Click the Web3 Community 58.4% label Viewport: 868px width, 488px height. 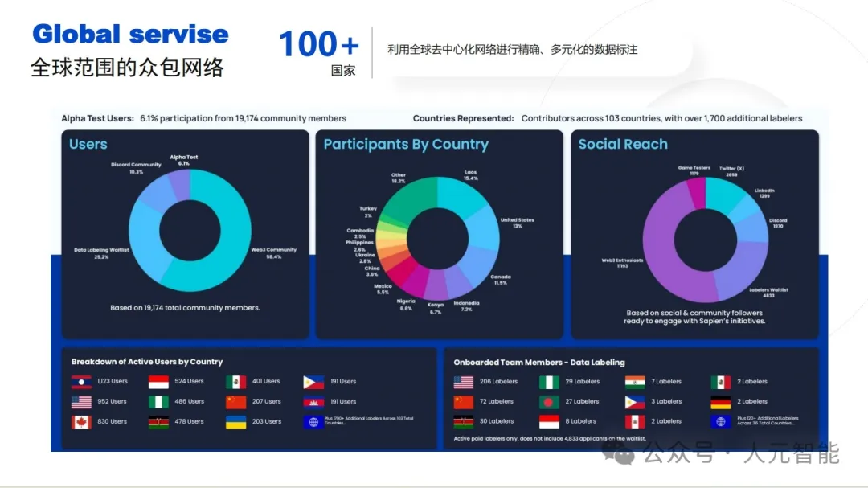[x=274, y=253]
